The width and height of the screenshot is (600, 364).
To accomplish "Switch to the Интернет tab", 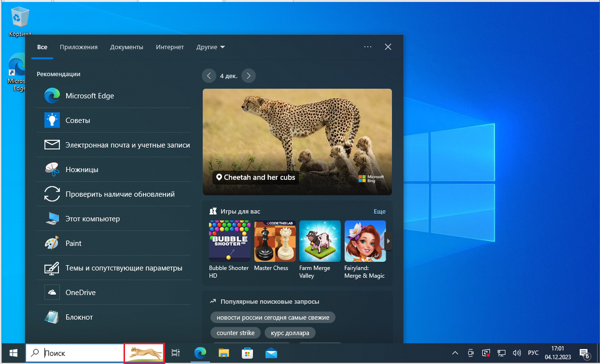I will click(x=170, y=47).
